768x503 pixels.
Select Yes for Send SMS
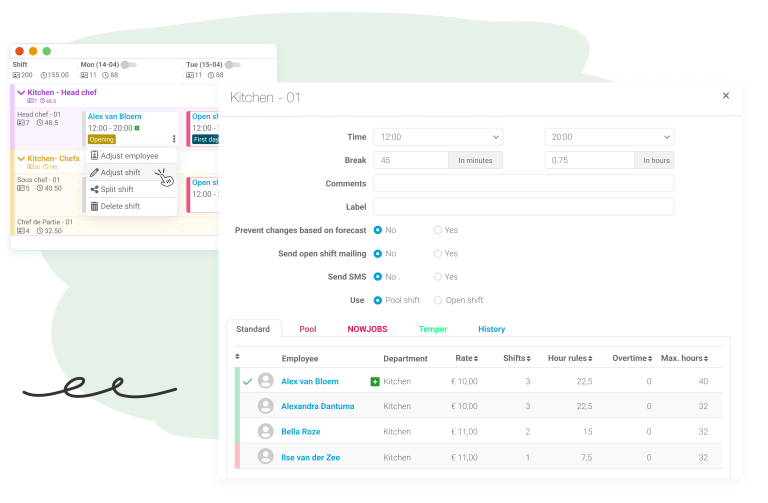coord(438,277)
